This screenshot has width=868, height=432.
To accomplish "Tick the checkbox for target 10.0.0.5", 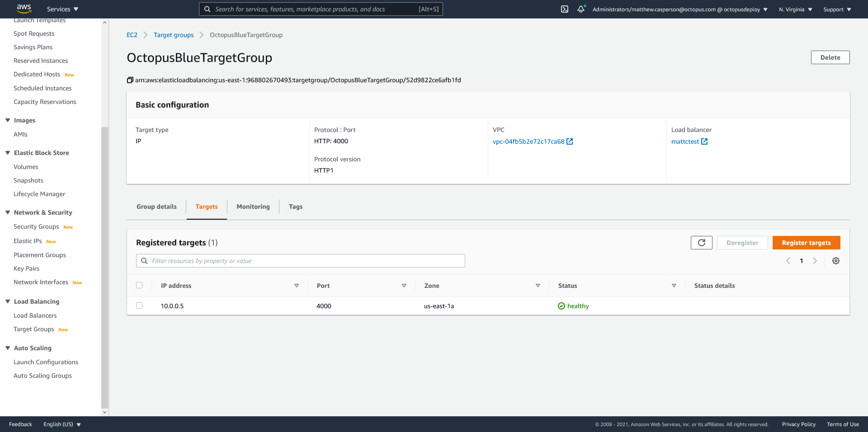I will pyautogui.click(x=139, y=305).
